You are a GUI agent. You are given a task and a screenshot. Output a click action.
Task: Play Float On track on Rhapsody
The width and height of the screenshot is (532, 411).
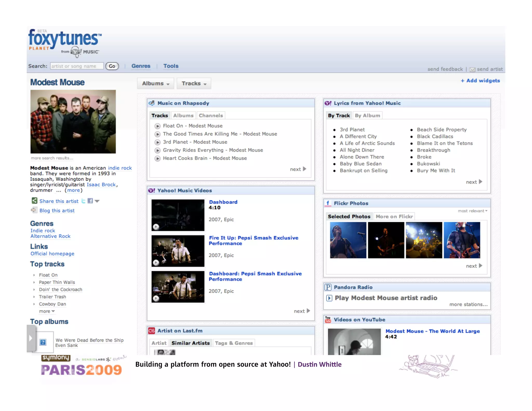157,126
